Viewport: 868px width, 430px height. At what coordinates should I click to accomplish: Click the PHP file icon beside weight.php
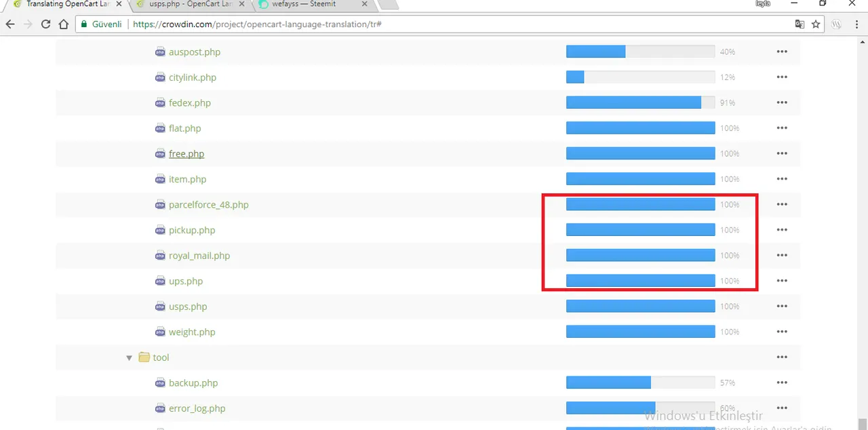pyautogui.click(x=160, y=332)
